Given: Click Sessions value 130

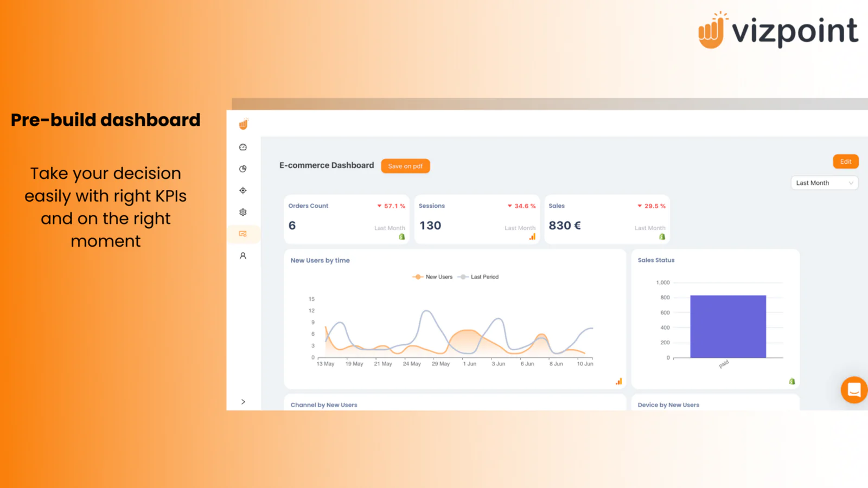Looking at the screenshot, I should 430,226.
